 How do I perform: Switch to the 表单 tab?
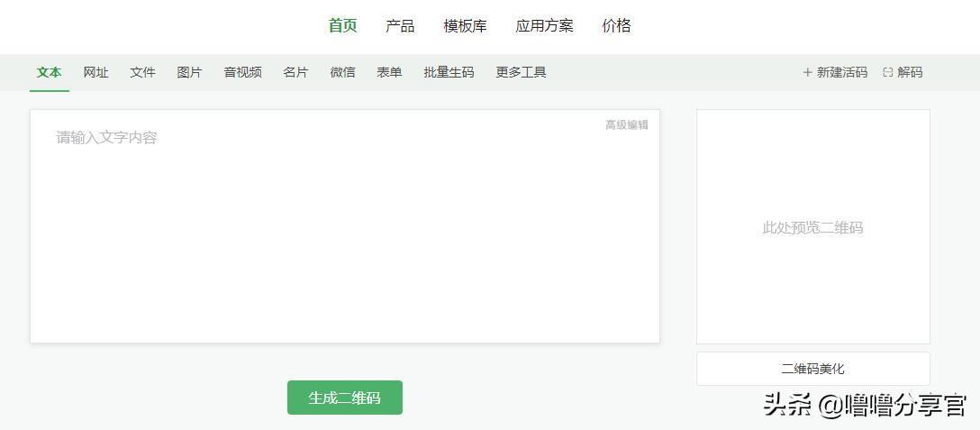coord(389,72)
